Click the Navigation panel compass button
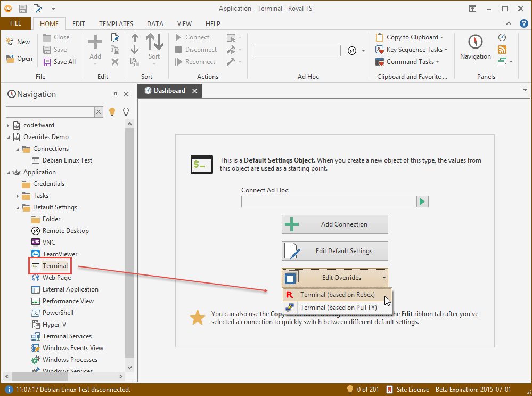 476,47
